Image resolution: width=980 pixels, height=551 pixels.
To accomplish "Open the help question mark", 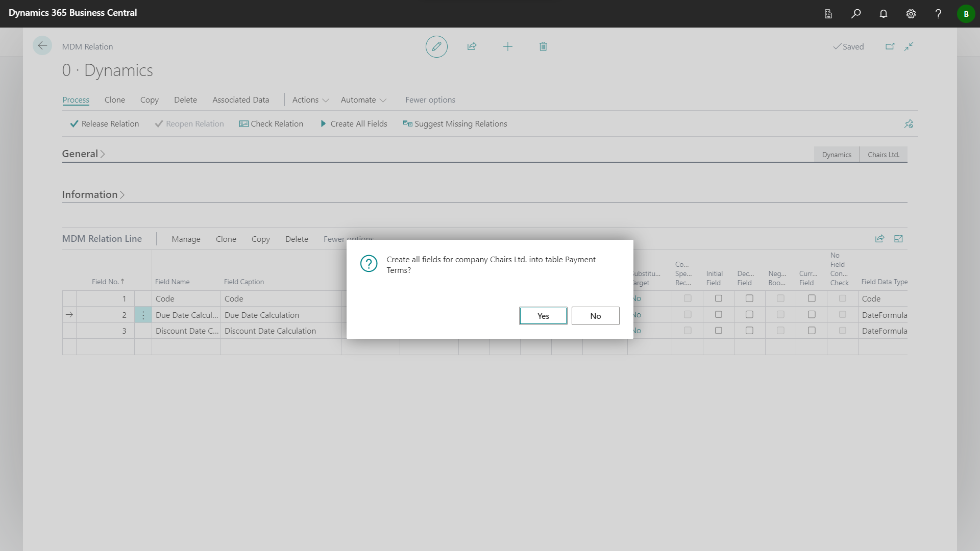I will (938, 14).
